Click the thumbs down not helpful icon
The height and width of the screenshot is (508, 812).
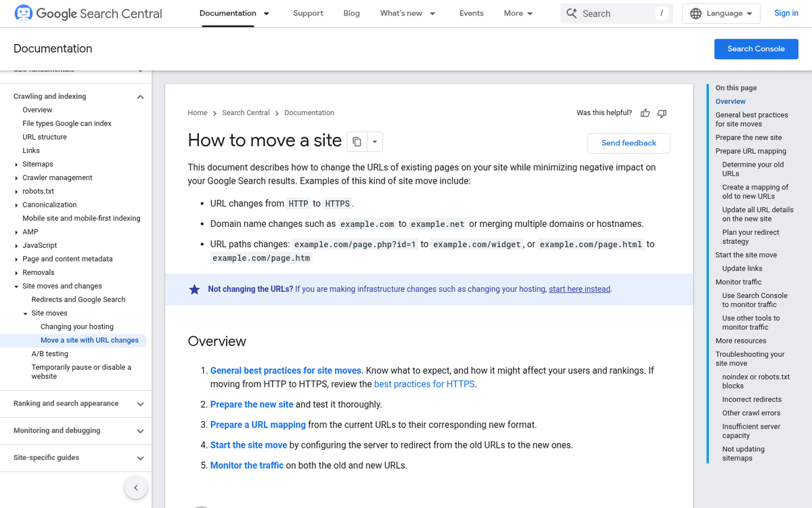(662, 113)
